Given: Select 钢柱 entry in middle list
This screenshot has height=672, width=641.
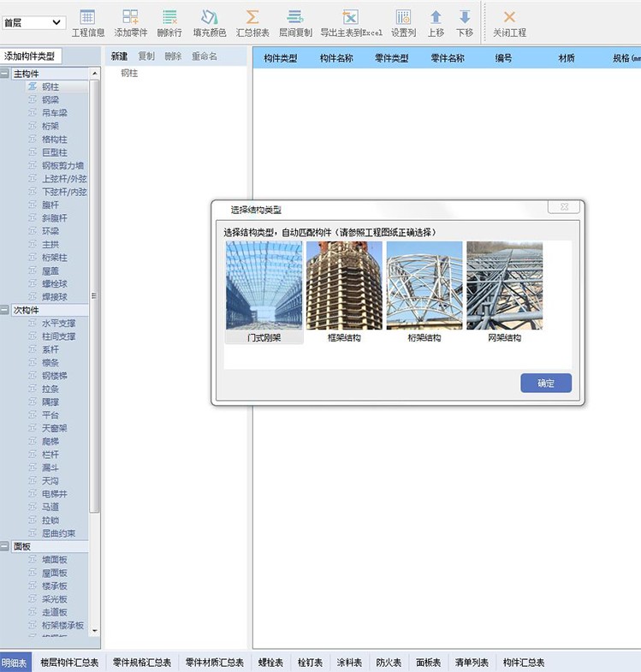Looking at the screenshot, I should (129, 74).
